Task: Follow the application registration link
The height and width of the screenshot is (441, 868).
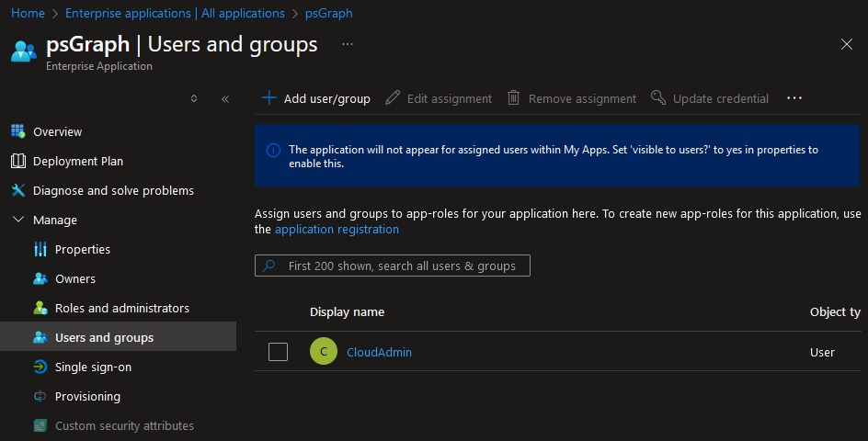Action: coord(337,229)
